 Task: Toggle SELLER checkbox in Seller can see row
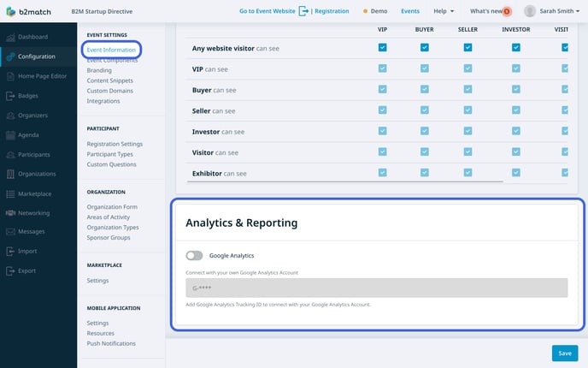(467, 110)
